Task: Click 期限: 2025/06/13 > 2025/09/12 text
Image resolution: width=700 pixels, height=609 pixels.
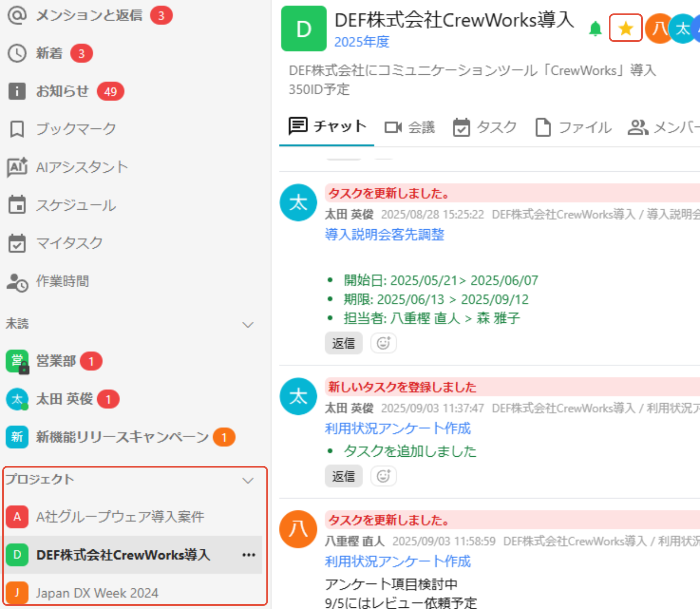Action: click(436, 299)
